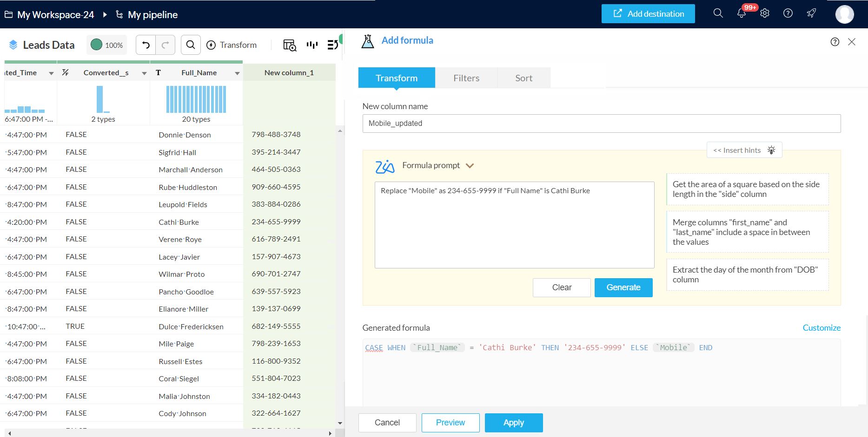Click the Insert hints button
The image size is (868, 437).
pos(744,150)
